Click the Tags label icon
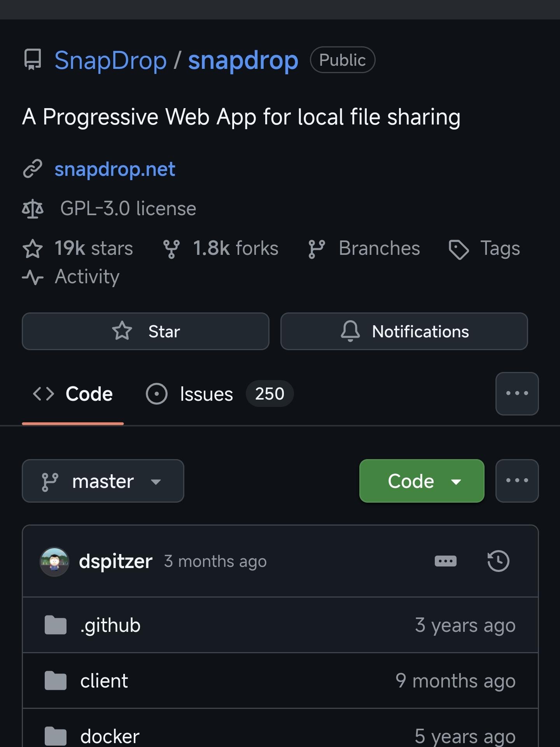 [459, 249]
